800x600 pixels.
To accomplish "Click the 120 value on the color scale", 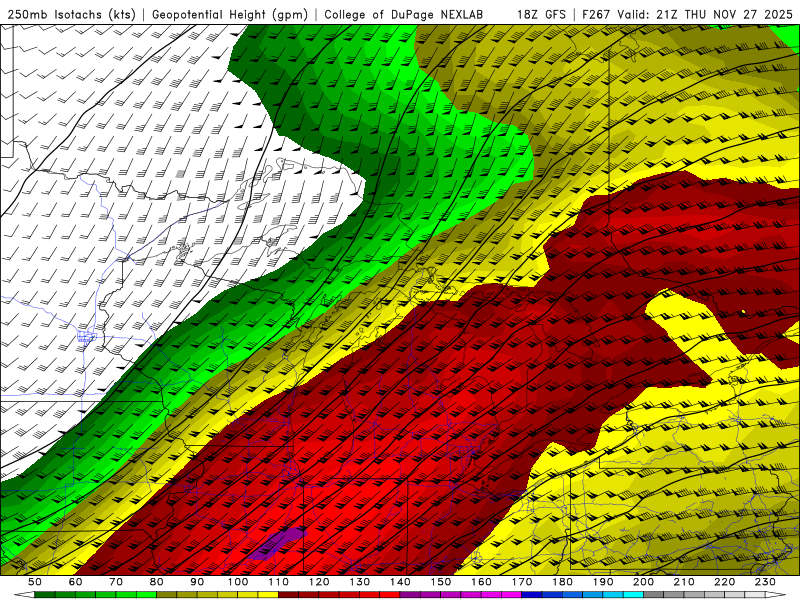I will (319, 582).
